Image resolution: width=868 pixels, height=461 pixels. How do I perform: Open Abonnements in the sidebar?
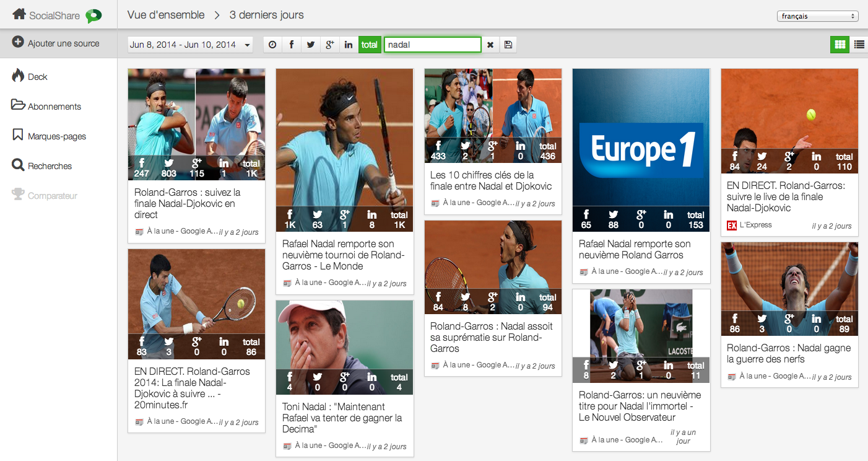[46, 106]
